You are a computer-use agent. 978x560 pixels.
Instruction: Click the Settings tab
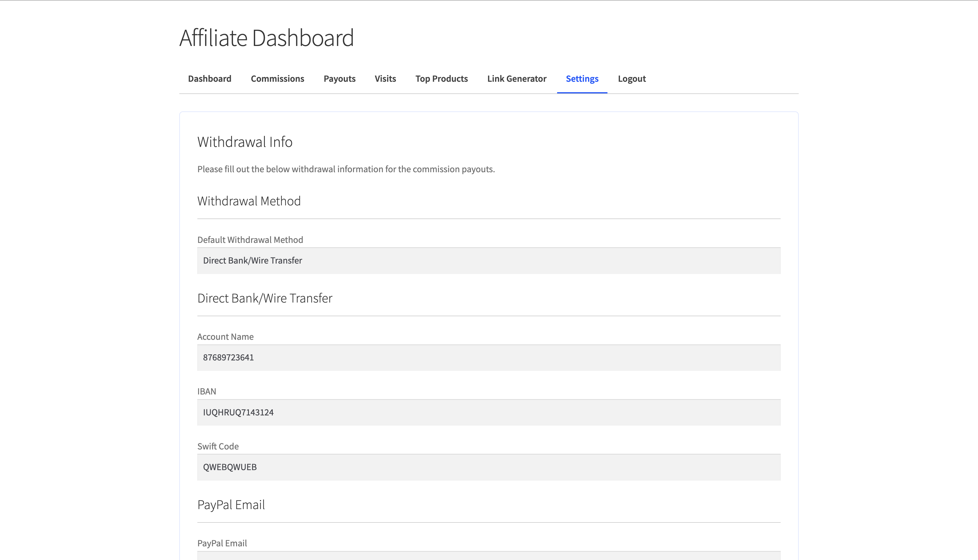pyautogui.click(x=582, y=79)
